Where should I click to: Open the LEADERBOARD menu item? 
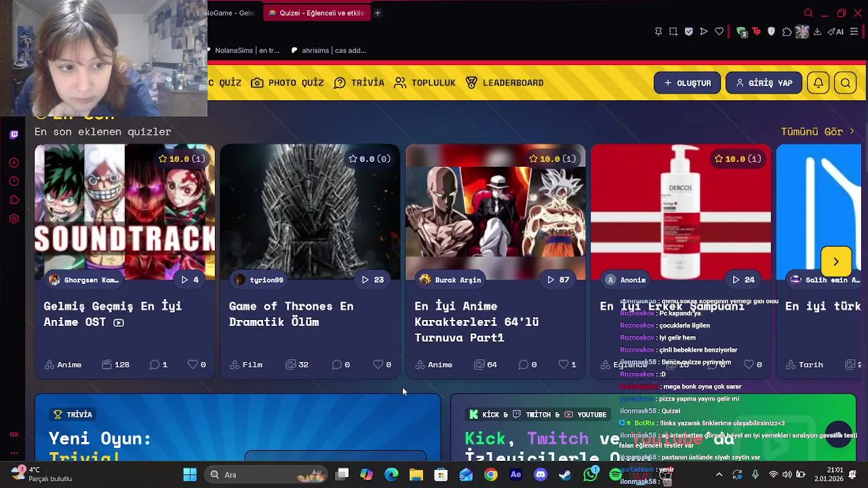pyautogui.click(x=505, y=83)
